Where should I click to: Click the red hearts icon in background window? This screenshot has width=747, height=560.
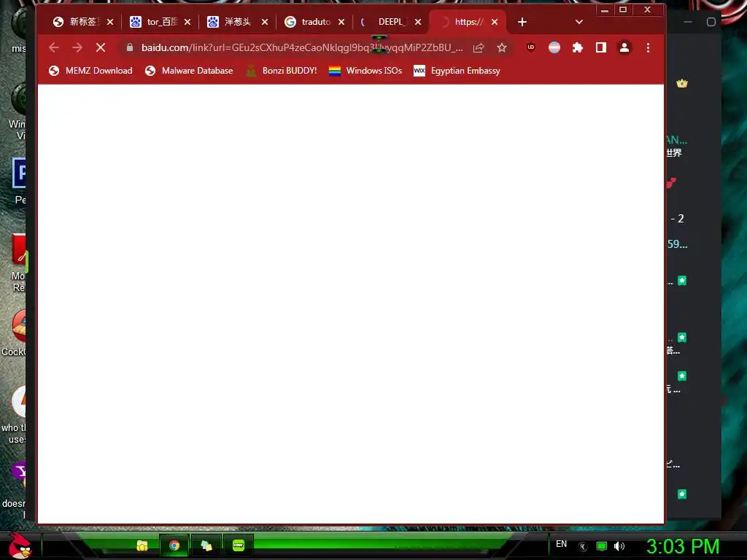(x=671, y=182)
